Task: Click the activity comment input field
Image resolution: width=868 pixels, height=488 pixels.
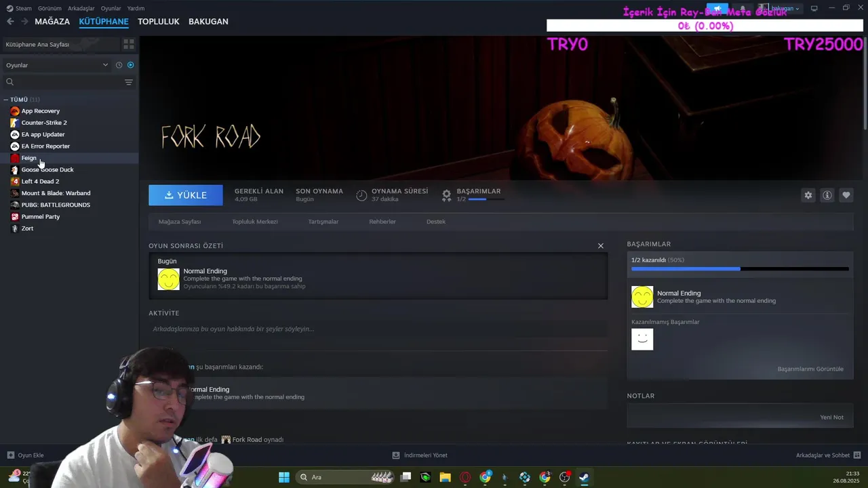Action: tap(378, 329)
